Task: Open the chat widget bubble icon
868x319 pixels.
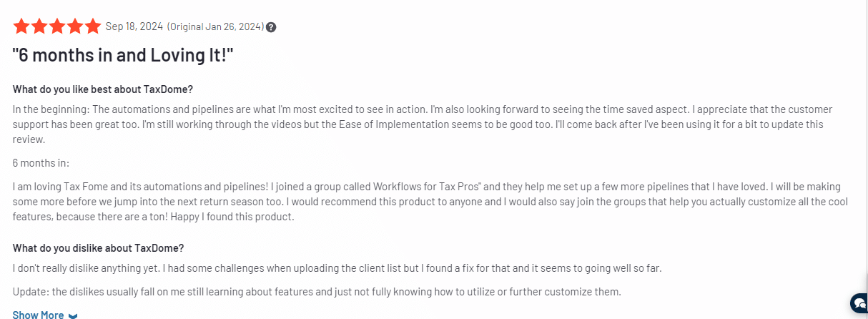Action: point(858,303)
